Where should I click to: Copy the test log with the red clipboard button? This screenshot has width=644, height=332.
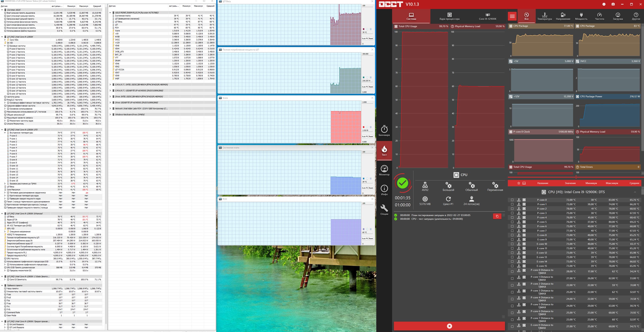[497, 216]
